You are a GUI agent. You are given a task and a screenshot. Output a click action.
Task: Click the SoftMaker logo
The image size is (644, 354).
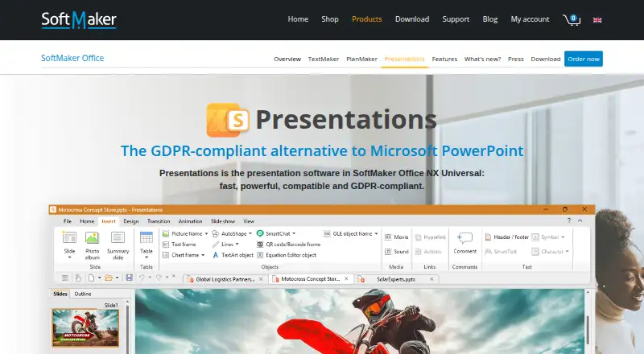point(79,20)
